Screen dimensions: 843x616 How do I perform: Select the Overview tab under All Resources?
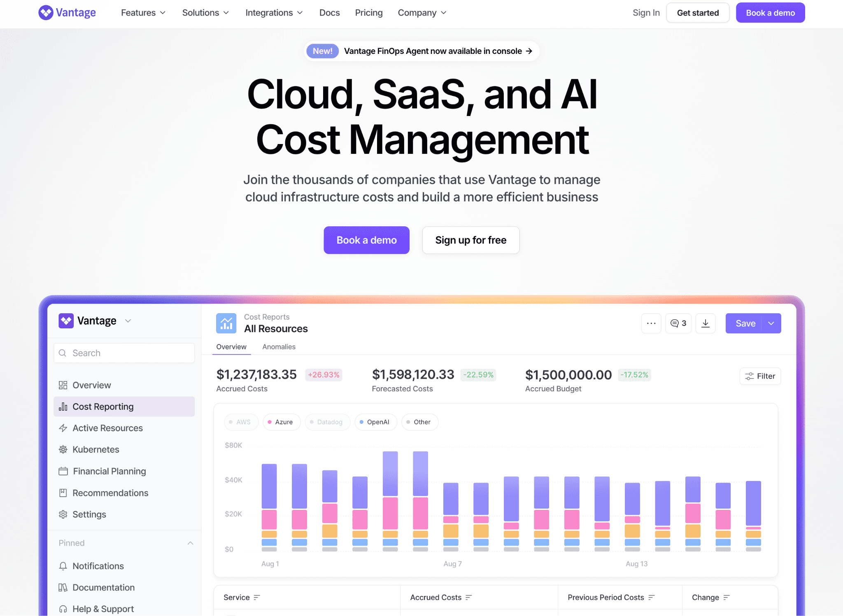tap(231, 347)
